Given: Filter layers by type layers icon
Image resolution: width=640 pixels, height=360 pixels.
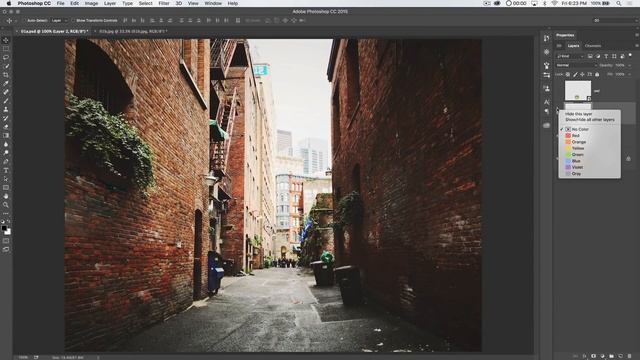Looking at the screenshot, I should click(606, 56).
